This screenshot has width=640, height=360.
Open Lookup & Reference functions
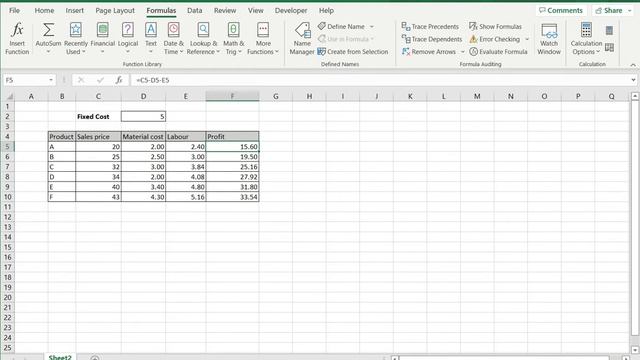[x=203, y=38]
